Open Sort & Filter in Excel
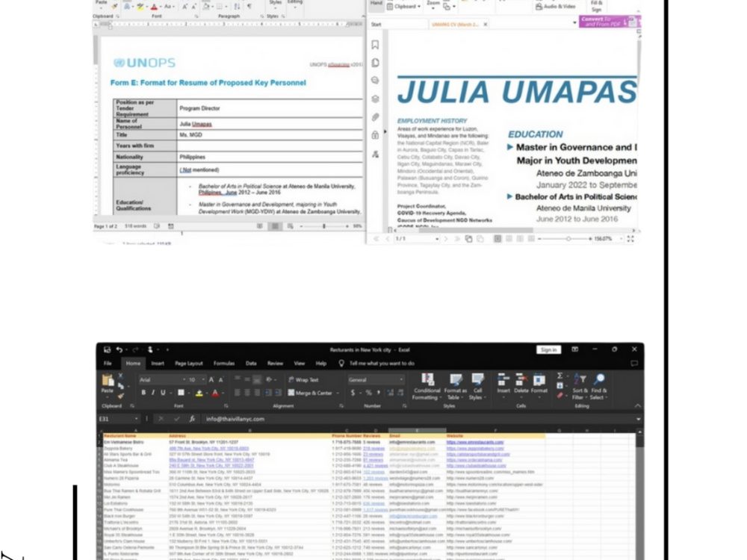This screenshot has width=747, height=560. 580,386
